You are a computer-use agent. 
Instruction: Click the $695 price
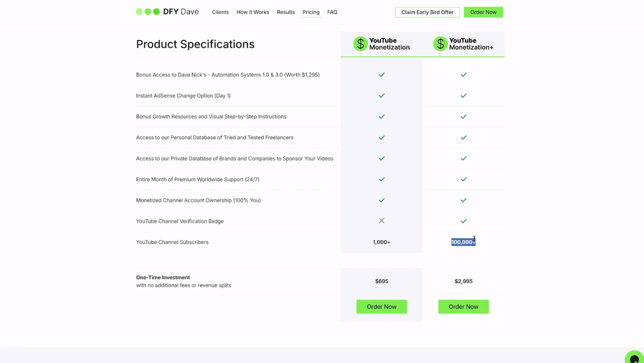pyautogui.click(x=382, y=281)
